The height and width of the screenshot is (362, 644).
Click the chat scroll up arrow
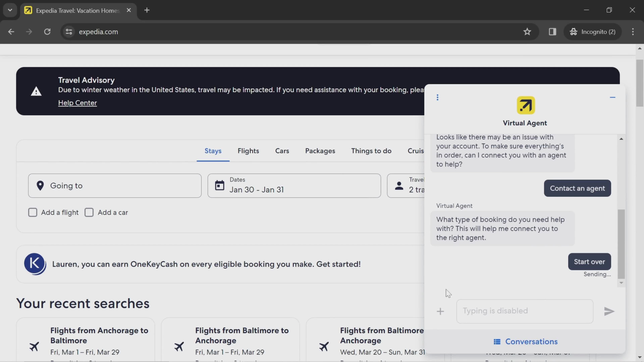pyautogui.click(x=621, y=139)
